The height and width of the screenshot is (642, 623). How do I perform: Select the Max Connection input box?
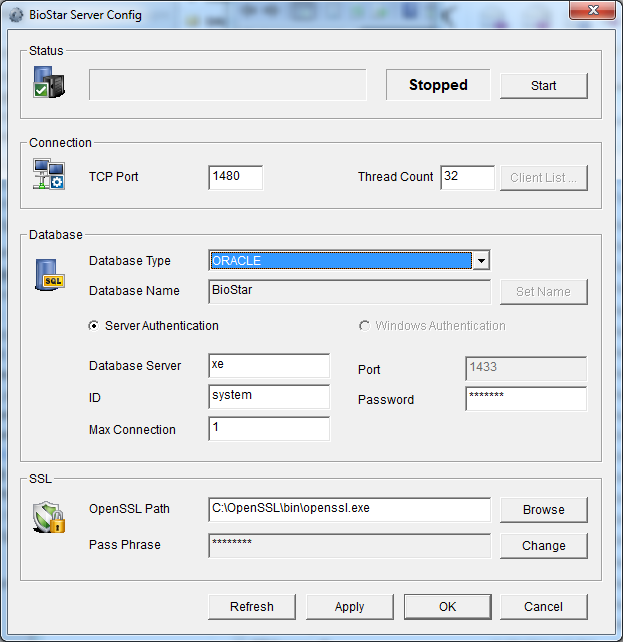tap(269, 429)
